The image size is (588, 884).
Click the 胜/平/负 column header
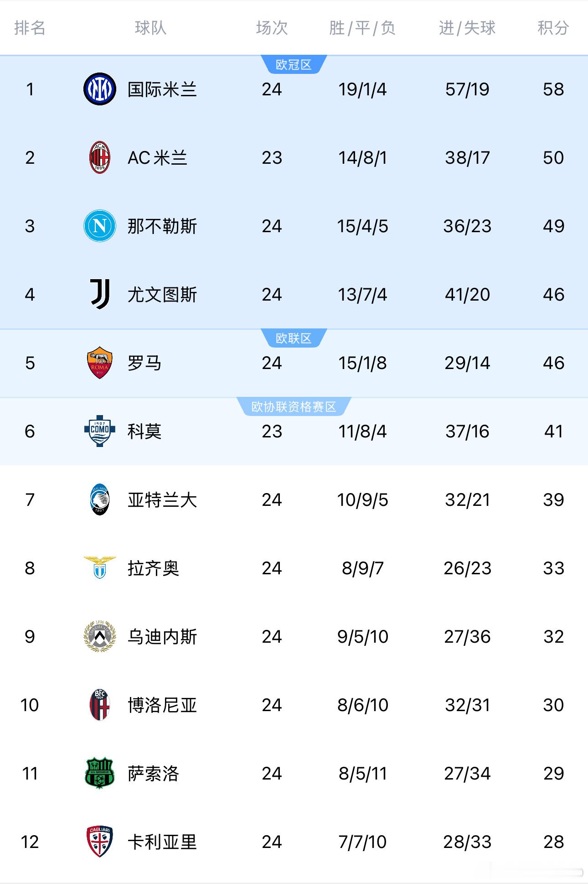point(360,28)
